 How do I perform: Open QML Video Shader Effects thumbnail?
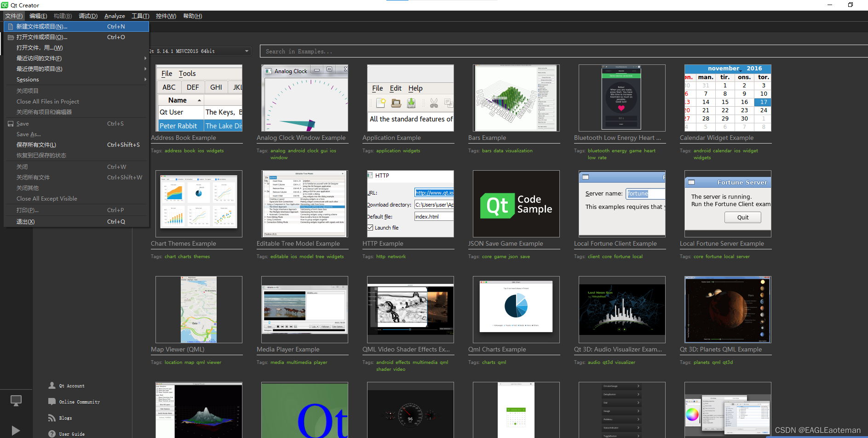tap(410, 310)
